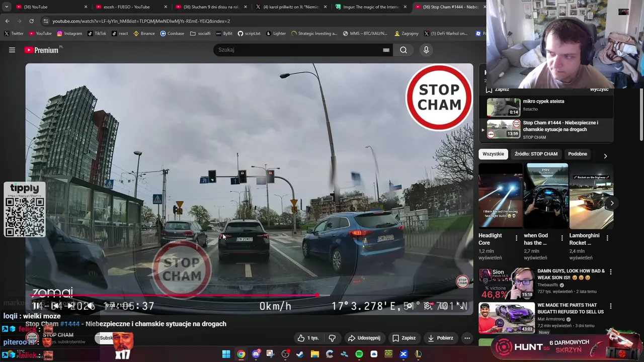Click Zapisz button below the video
The height and width of the screenshot is (362, 644).
404,338
